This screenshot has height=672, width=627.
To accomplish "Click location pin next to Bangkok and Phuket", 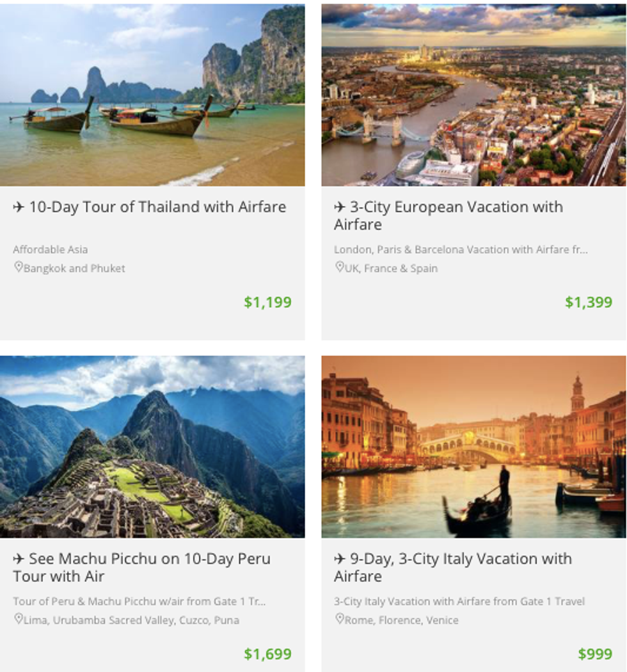I will coord(18,267).
